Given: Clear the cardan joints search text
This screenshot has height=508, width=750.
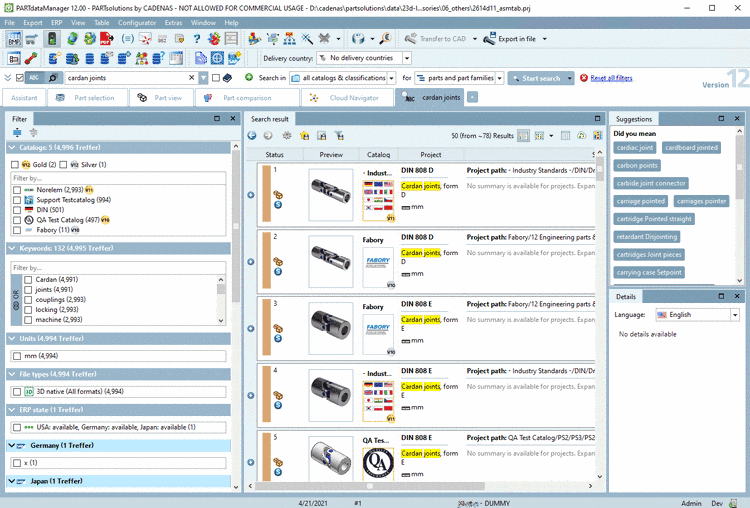Looking at the screenshot, I should (191, 77).
